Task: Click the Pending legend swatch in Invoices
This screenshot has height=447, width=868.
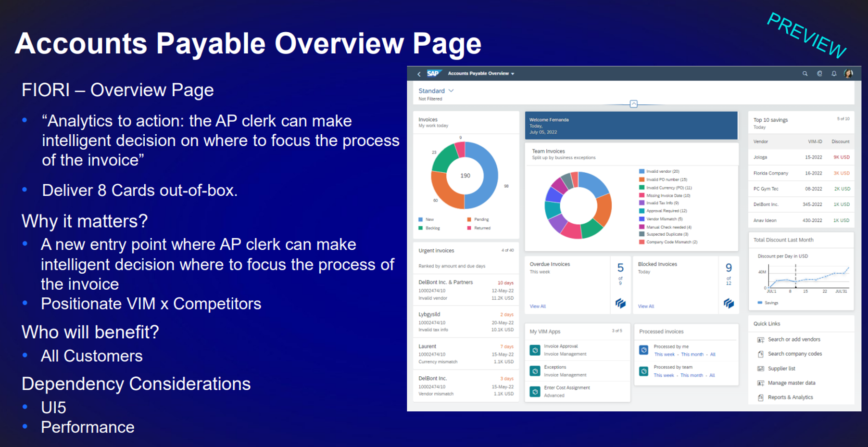Action: [469, 219]
